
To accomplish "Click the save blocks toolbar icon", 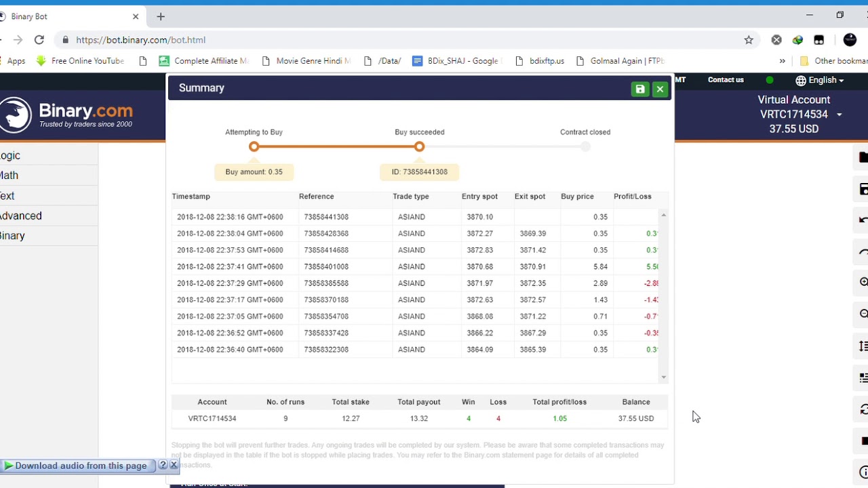I will coord(863,189).
